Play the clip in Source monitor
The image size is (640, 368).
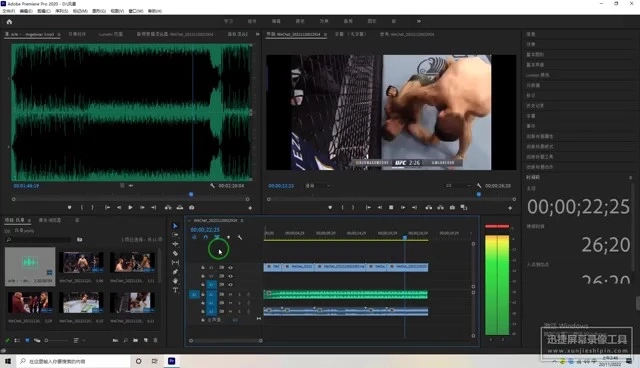(x=130, y=208)
